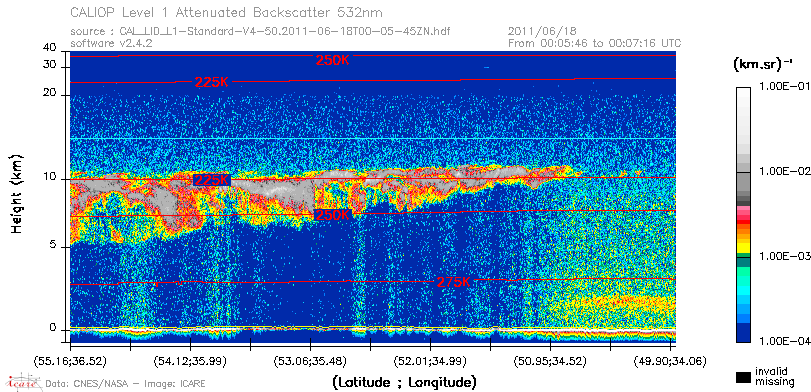Click the '(53.06;35.48)' coordinate label
The image size is (811, 392).
(311, 361)
